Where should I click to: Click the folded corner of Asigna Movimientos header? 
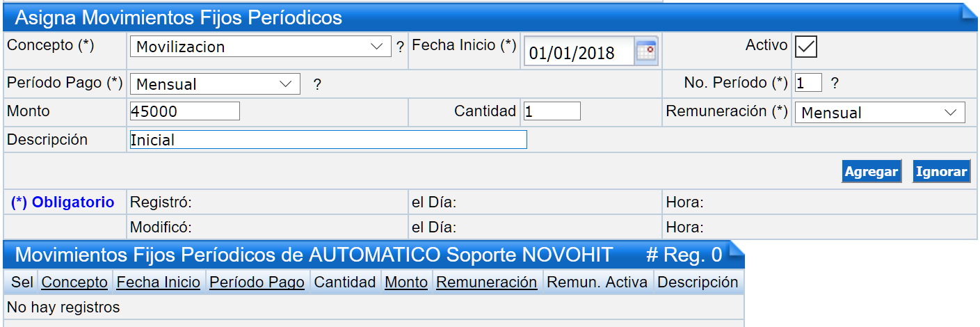tap(970, 13)
